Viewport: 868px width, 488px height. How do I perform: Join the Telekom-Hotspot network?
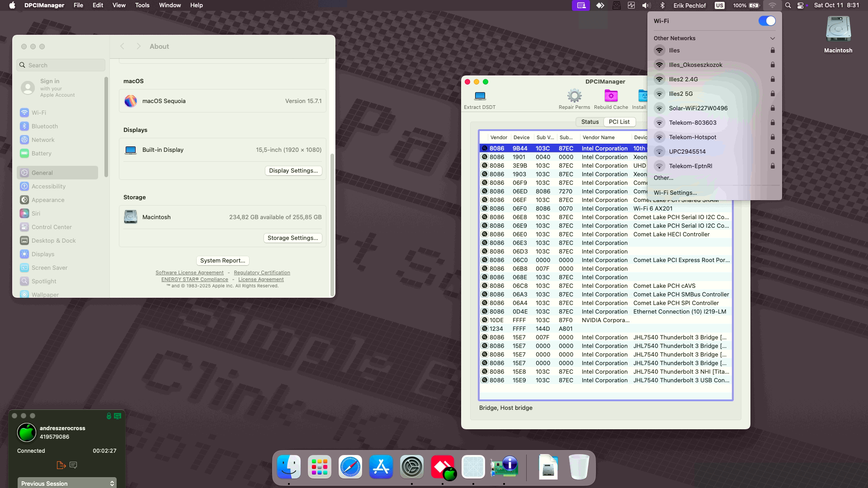[714, 137]
